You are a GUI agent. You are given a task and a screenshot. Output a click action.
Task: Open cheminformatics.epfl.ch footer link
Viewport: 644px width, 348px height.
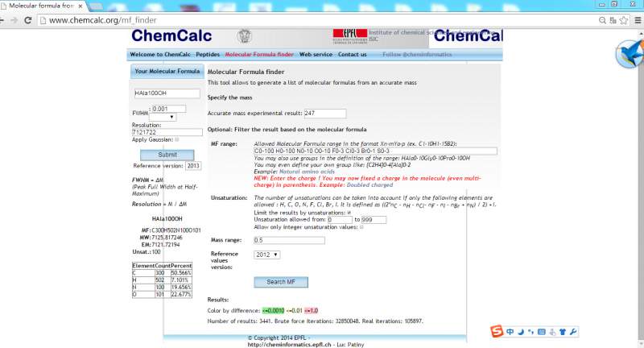(x=289, y=345)
